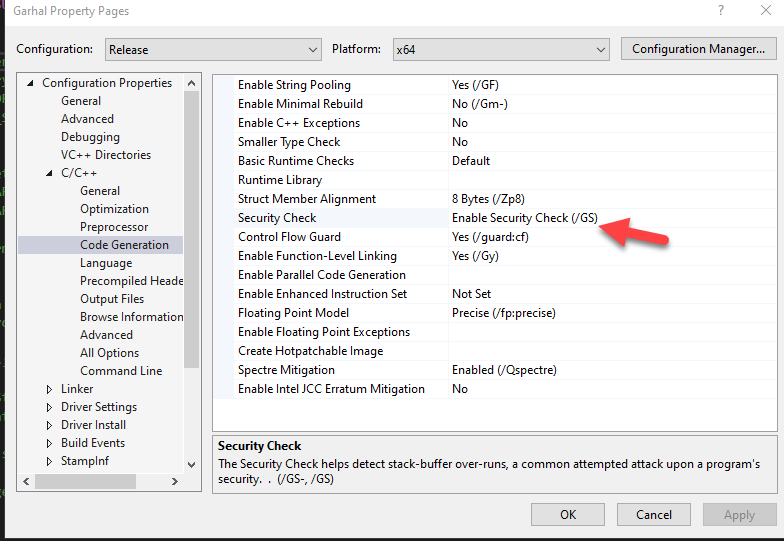Select Create Hotpatchable Image property
This screenshot has height=541, width=784.
(x=310, y=351)
